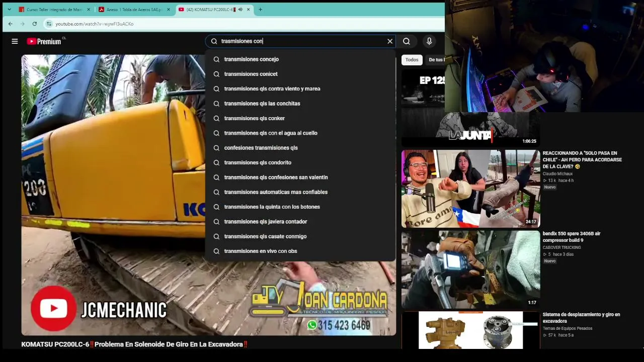Image resolution: width=644 pixels, height=362 pixels.
Task: Visit the CABOVER TRUCKING channel
Action: pyautogui.click(x=561, y=247)
